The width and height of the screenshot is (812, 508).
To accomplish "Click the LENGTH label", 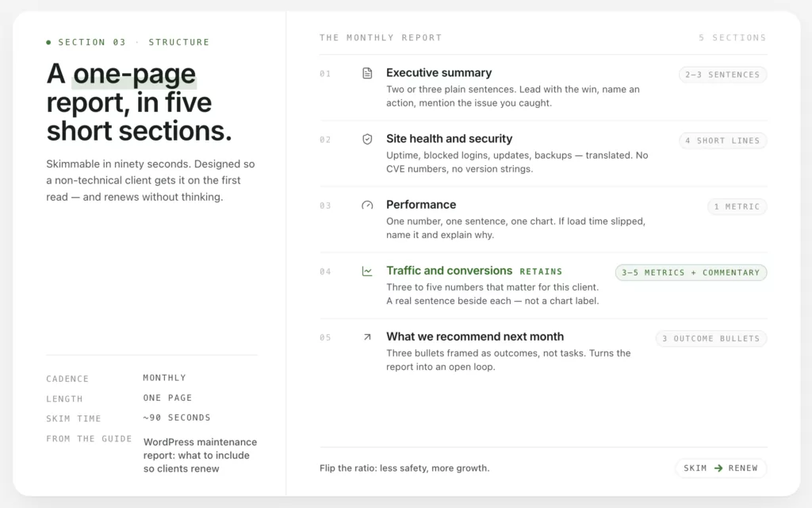I will 64,398.
